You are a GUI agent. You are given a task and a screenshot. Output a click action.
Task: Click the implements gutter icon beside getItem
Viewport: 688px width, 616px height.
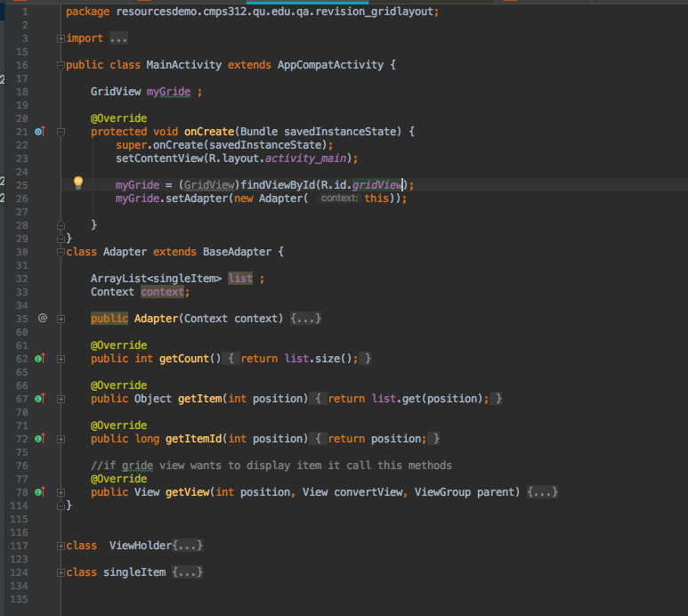pos(40,399)
